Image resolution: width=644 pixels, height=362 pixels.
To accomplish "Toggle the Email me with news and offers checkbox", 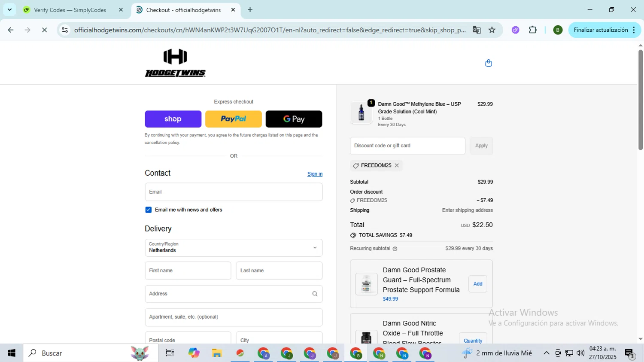I will 149,210.
